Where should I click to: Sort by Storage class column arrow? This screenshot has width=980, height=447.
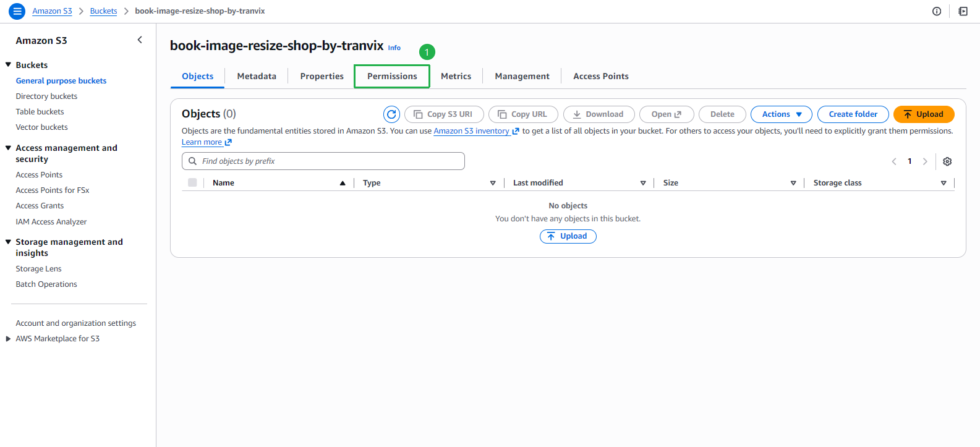pyautogui.click(x=944, y=183)
